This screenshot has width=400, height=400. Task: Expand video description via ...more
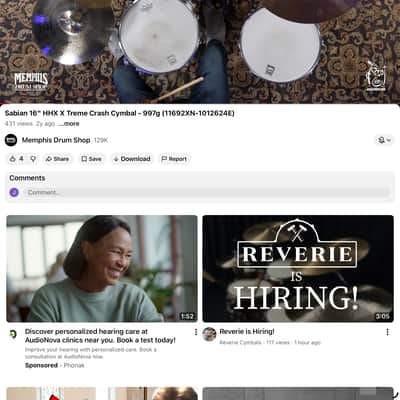tap(69, 124)
